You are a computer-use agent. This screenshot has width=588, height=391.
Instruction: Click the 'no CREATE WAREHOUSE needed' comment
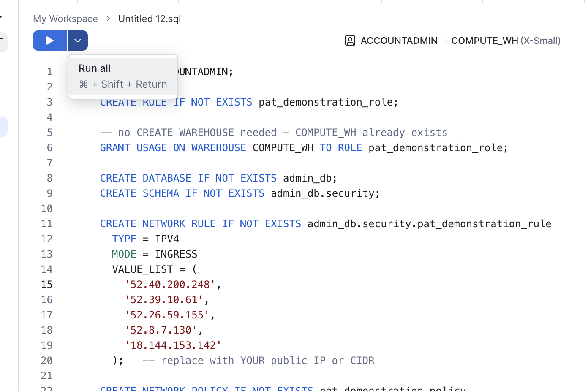274,133
